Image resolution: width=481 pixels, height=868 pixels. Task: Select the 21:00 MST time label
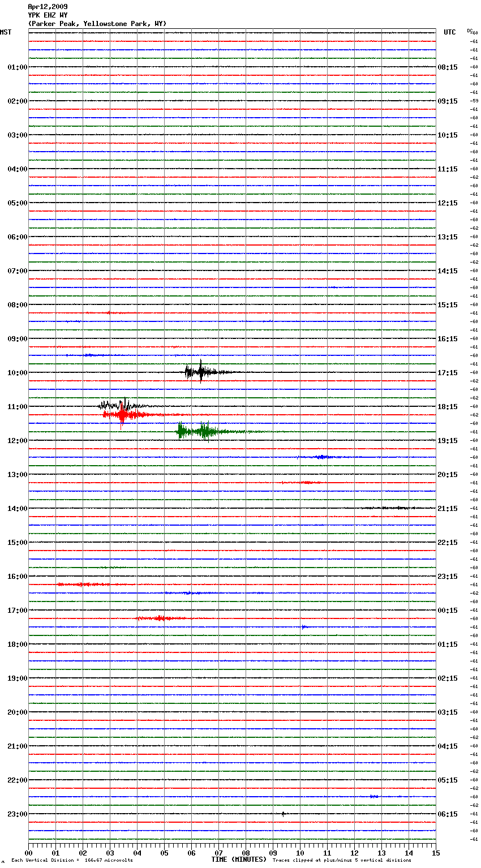17,746
